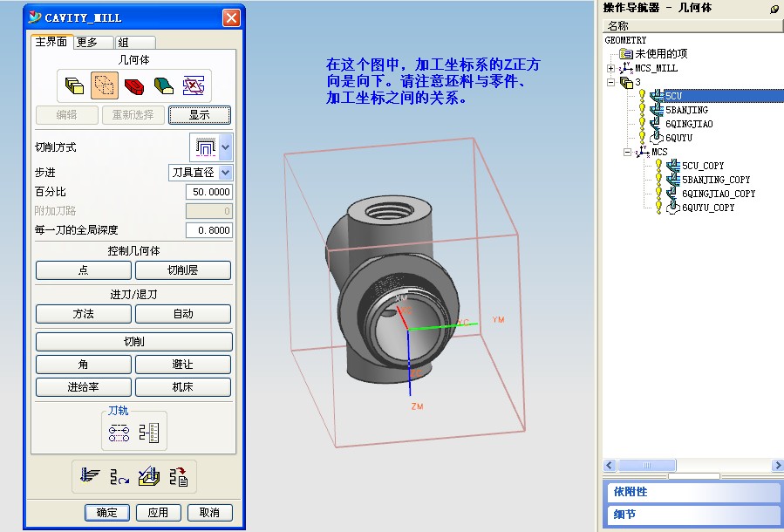Viewport: 784px width, 532px height.
Task: Select the 5BANJING operation
Action: tap(686, 110)
